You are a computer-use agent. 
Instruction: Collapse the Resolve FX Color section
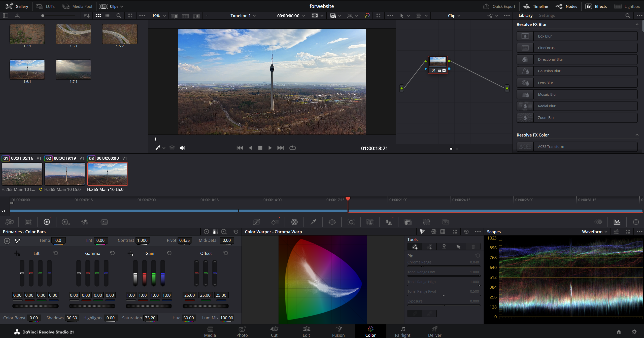[637, 135]
